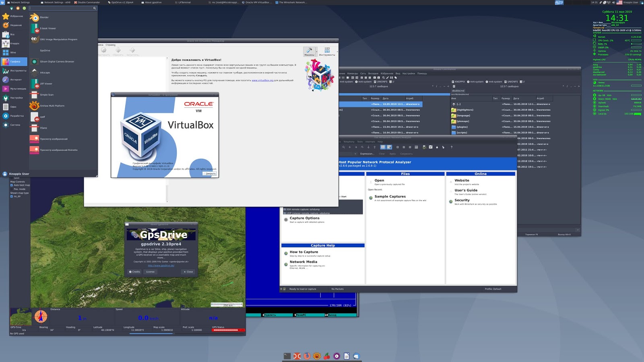The image size is (644, 362).
Task: Click the search icon in Double Commander toolbar
Action: pyautogui.click(x=383, y=78)
